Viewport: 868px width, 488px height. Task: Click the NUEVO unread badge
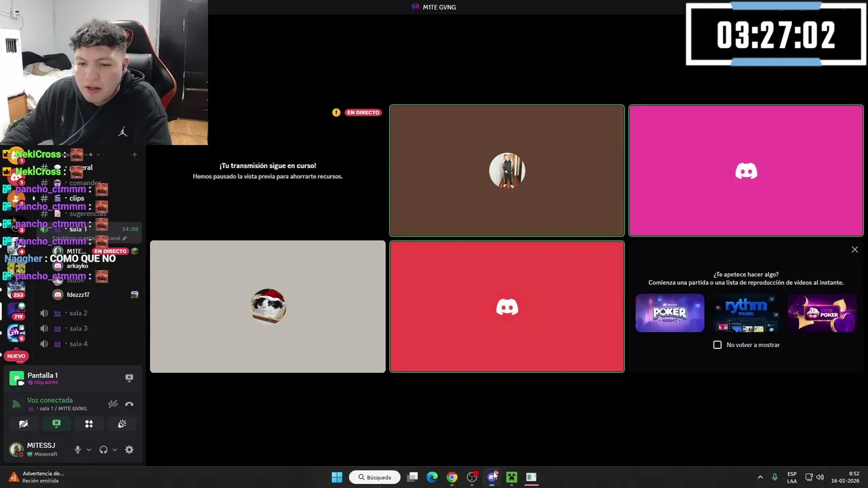tap(16, 356)
